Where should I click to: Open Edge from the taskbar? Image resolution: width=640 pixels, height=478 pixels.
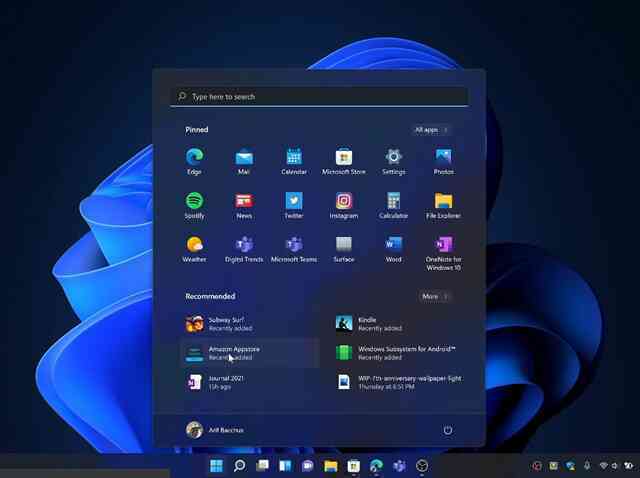(376, 466)
